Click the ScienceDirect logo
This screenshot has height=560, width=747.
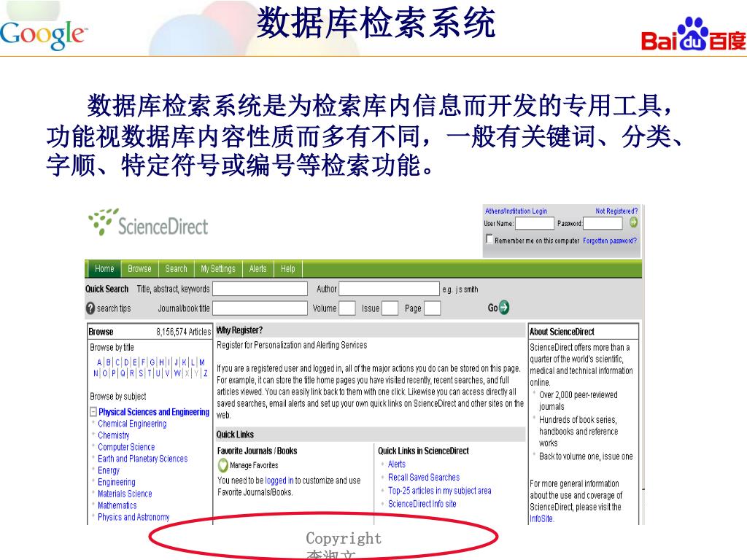(148, 222)
